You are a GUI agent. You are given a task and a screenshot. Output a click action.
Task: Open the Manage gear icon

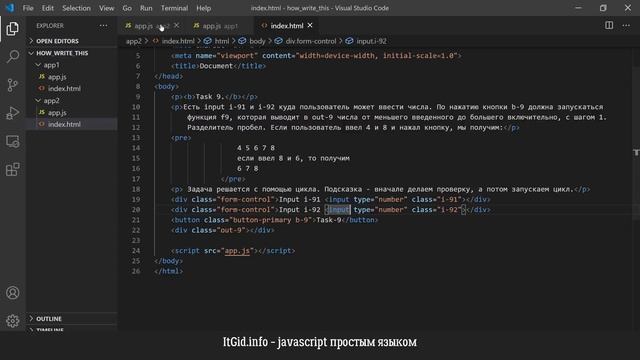[13, 321]
